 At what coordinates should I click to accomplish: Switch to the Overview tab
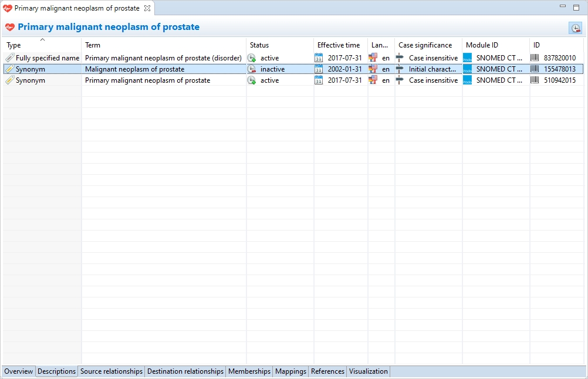[x=19, y=371]
